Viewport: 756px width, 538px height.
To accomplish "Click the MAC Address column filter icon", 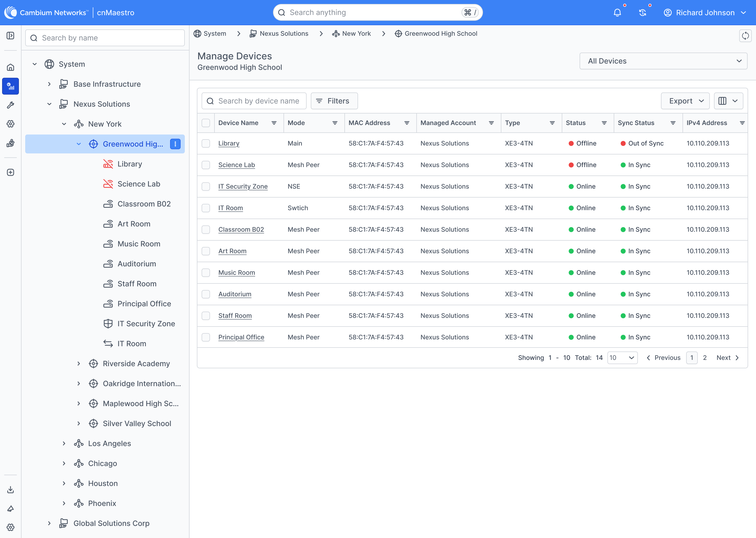I will click(407, 123).
